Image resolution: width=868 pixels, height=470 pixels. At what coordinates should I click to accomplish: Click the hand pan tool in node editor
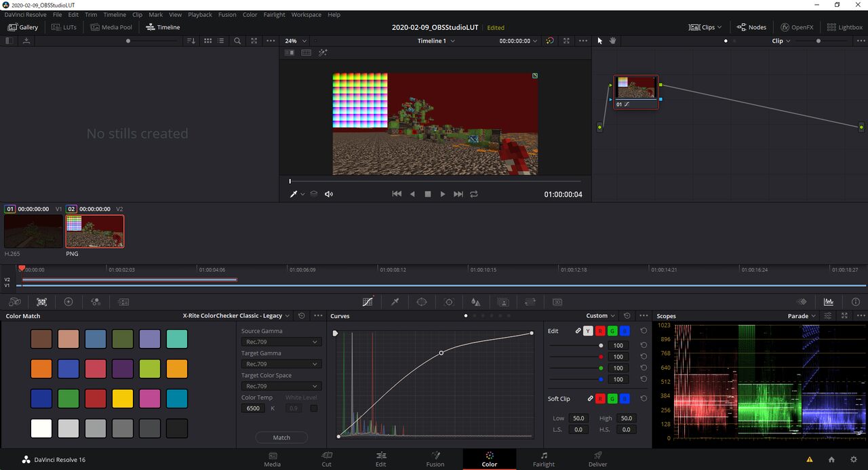click(612, 41)
